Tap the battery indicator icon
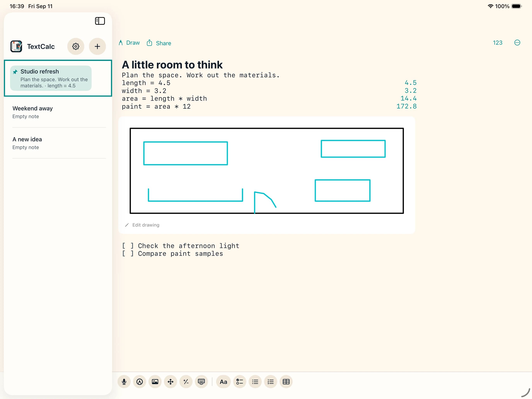 click(516, 6)
